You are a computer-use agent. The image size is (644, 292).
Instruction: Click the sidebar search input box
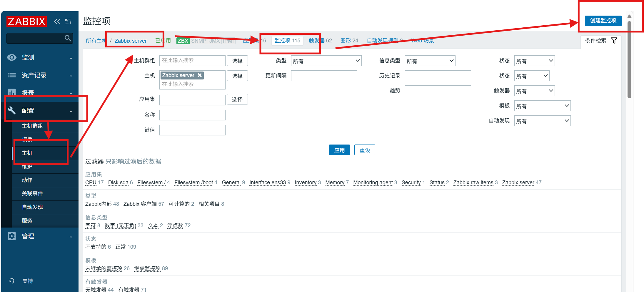(x=40, y=38)
